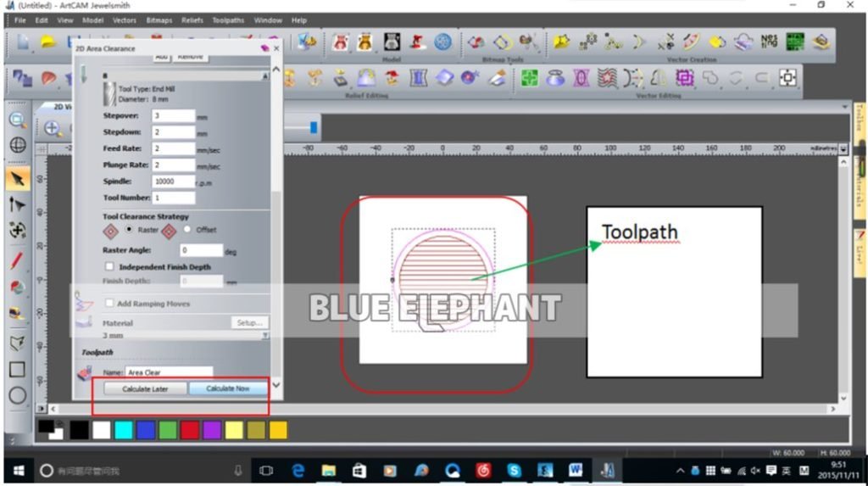Click the Zoom tool at top of left toolbar
Image resolution: width=868 pixels, height=486 pixels.
tap(17, 119)
